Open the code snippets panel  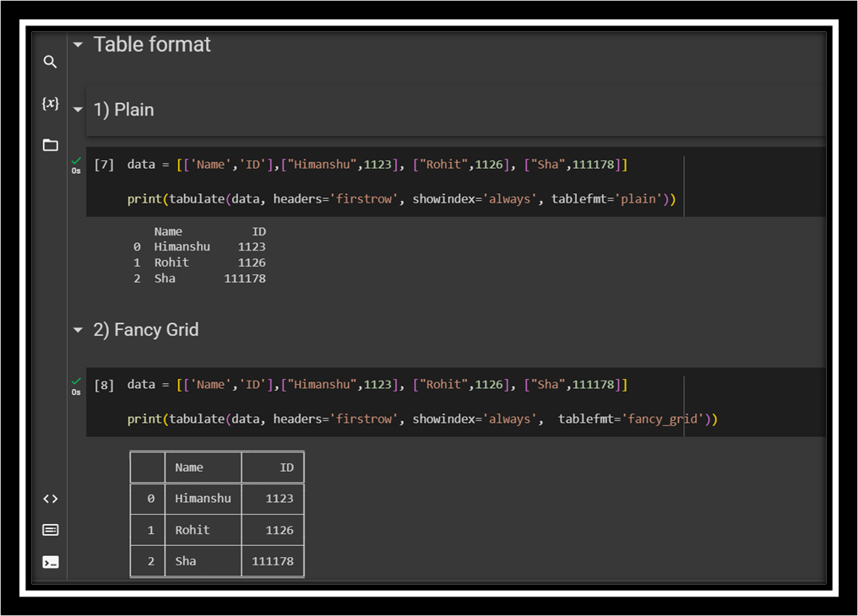coord(50,499)
